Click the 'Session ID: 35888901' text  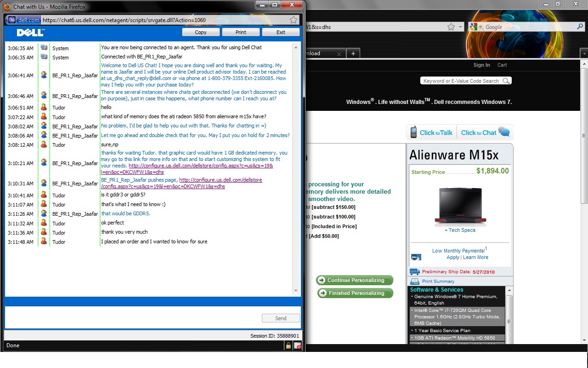(275, 336)
